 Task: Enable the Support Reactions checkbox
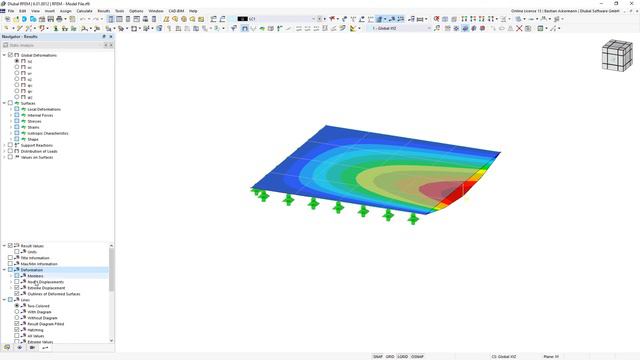click(11, 145)
